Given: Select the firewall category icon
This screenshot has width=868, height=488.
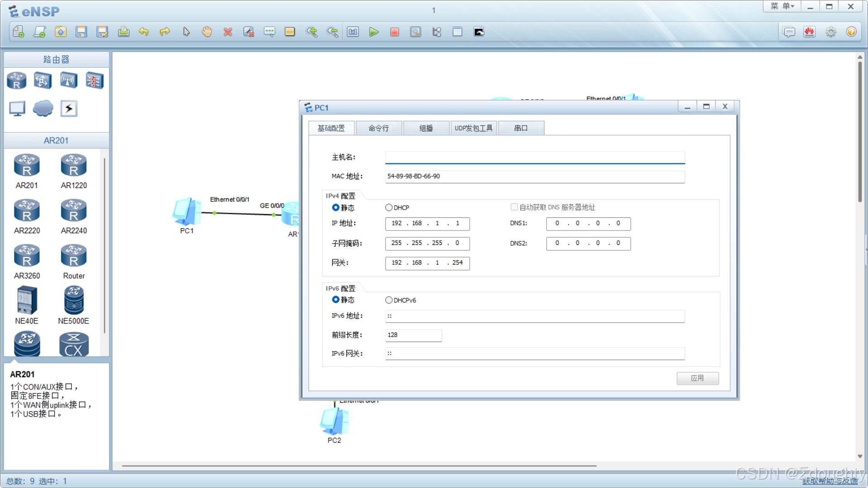Looking at the screenshot, I should point(94,80).
